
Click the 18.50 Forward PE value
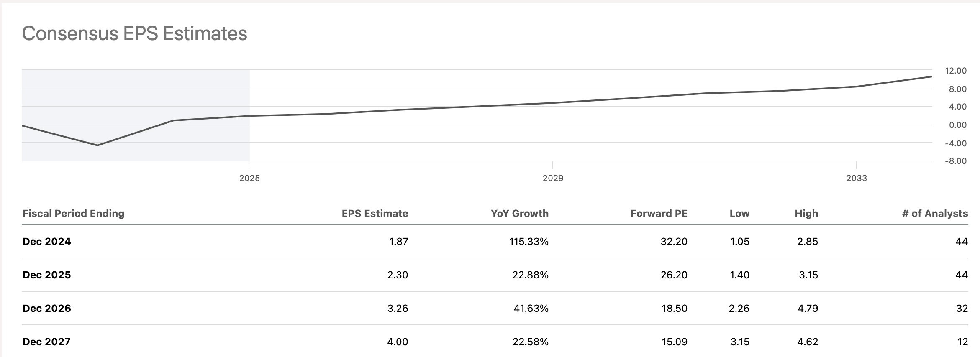click(674, 309)
